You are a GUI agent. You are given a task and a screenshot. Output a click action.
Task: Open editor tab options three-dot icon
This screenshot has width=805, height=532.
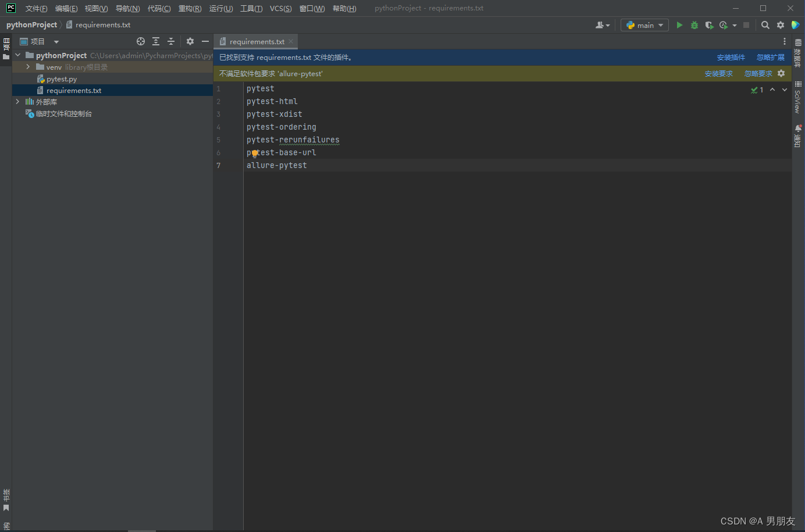click(785, 41)
